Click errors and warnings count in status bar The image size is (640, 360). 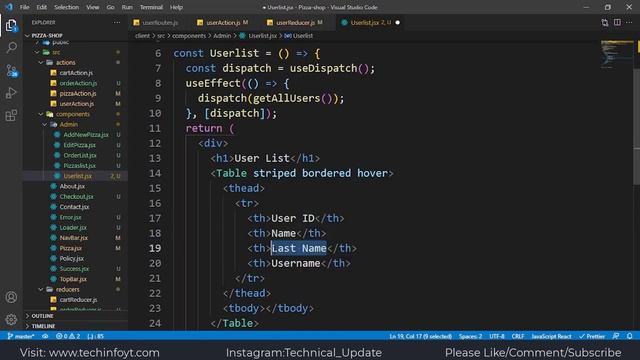coord(68,336)
